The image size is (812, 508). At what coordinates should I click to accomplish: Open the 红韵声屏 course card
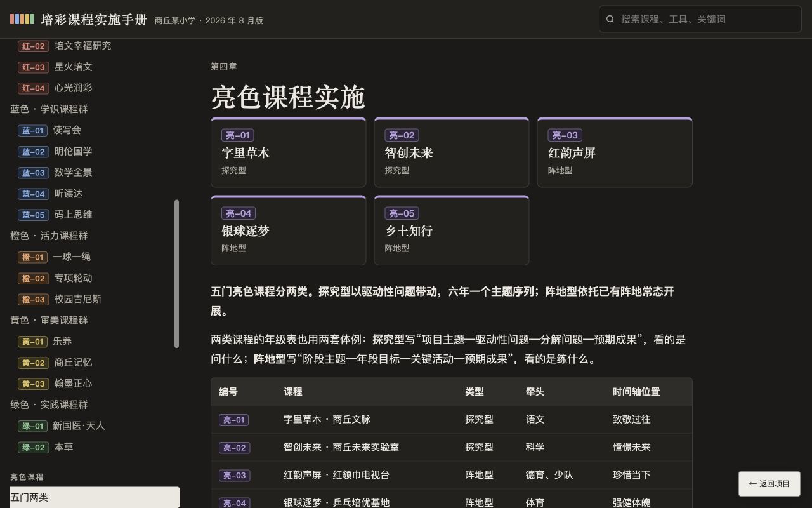tap(615, 152)
